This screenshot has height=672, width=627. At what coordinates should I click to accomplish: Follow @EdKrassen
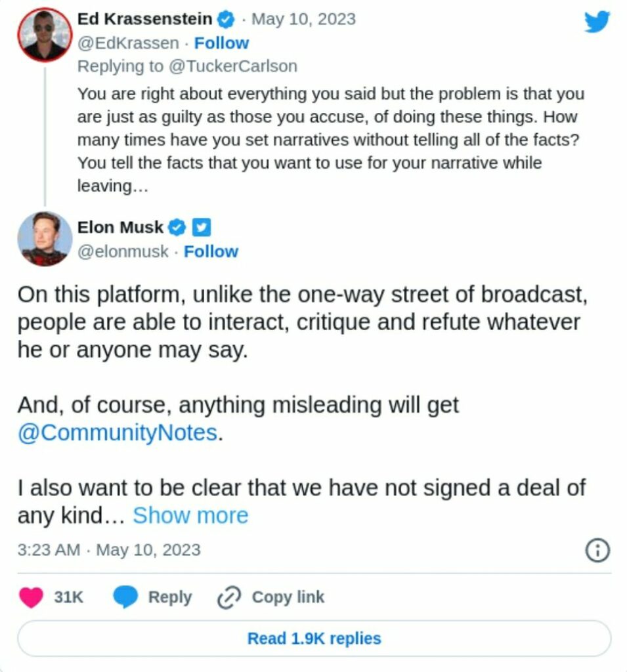221,43
